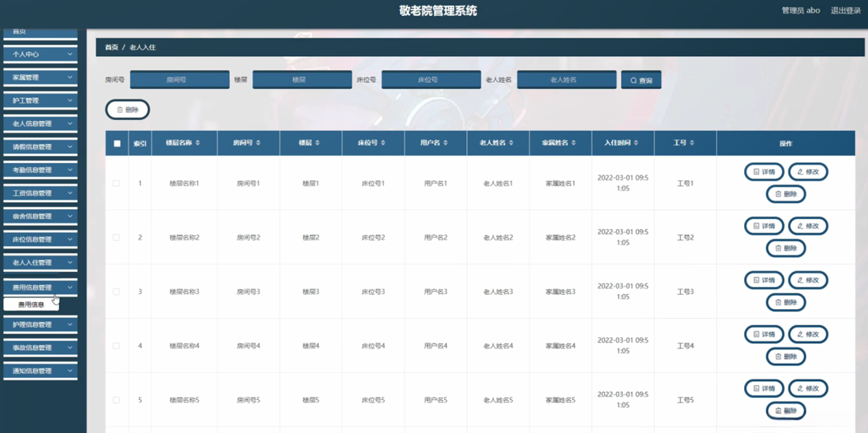Click 删除 for row 3

[786, 302]
